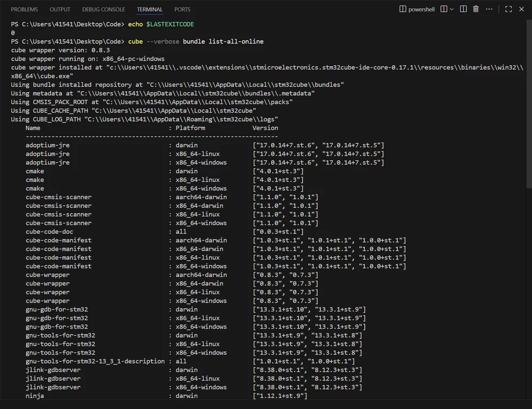Click adoptium-jre in the x86_64-windows row

[47, 162]
